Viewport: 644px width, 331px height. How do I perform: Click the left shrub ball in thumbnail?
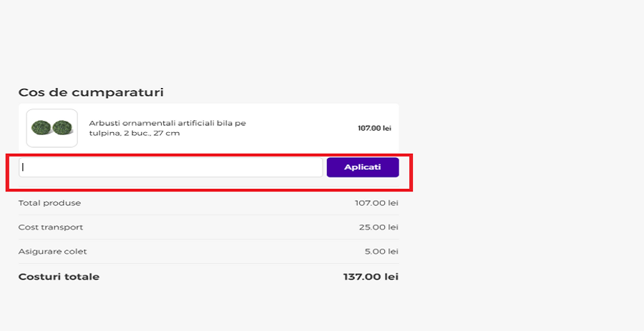tap(42, 128)
